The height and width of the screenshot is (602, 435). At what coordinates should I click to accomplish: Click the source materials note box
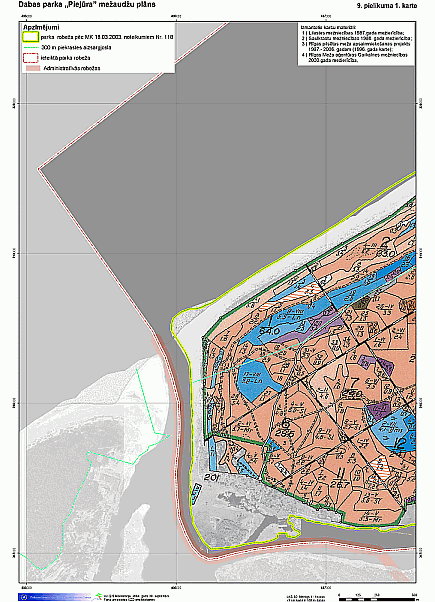[356, 44]
